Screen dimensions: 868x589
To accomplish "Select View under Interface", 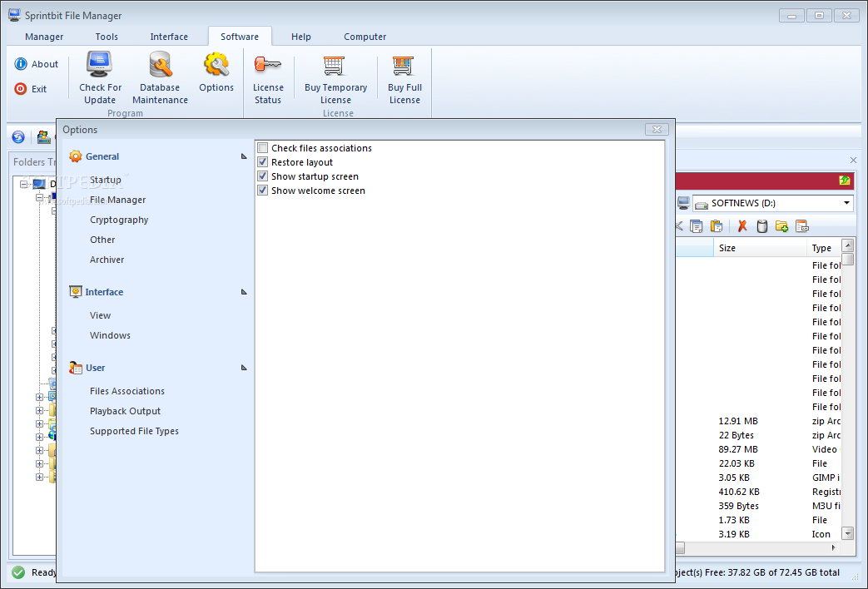I will click(x=100, y=315).
